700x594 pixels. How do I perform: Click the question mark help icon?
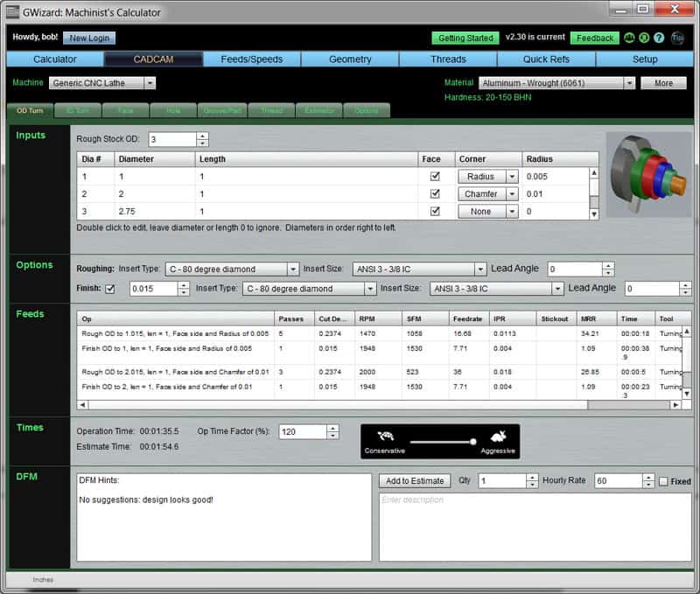[659, 38]
